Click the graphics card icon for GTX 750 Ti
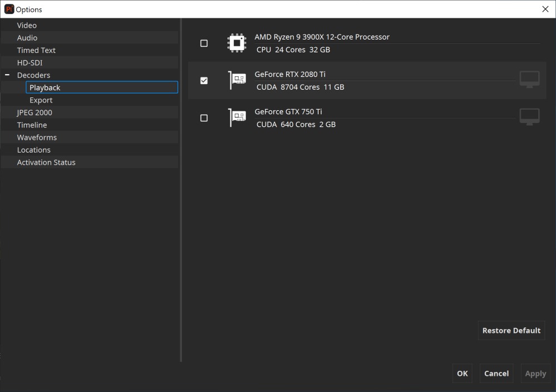The image size is (556, 392). (238, 117)
